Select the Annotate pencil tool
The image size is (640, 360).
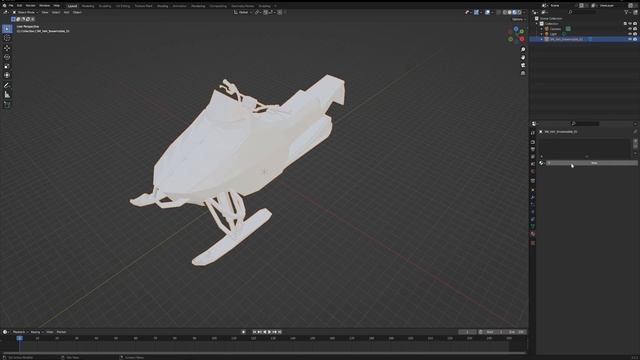(7, 85)
